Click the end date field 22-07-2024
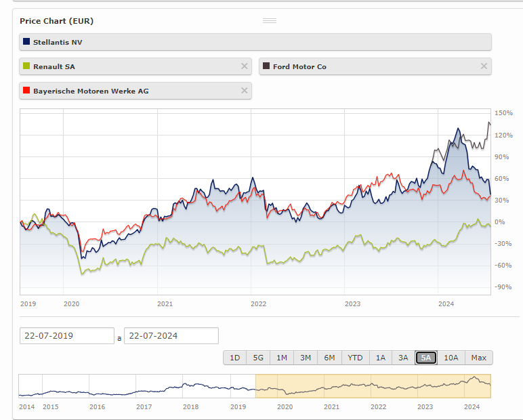 [171, 336]
